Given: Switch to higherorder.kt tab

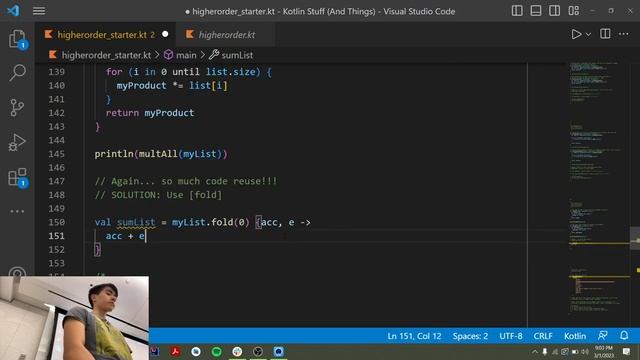Looking at the screenshot, I should tap(227, 35).
